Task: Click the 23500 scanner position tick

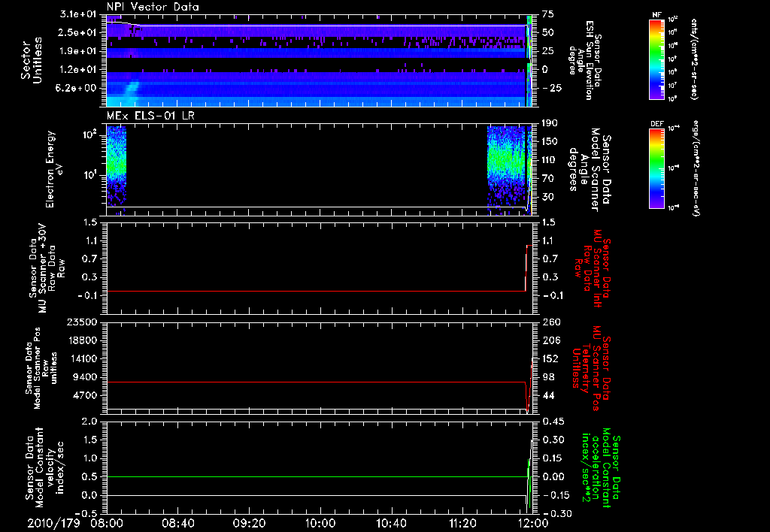Action: (x=81, y=322)
